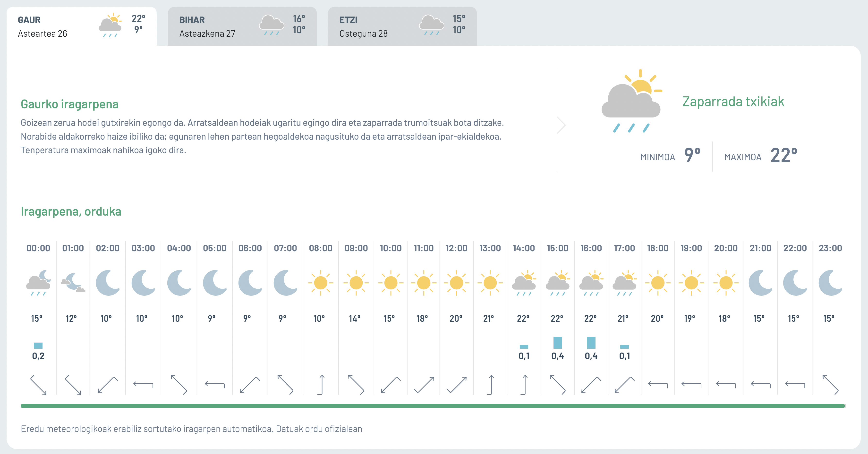The width and height of the screenshot is (868, 454).
Task: Click the Iragarpena, orduka heading
Action: point(71,211)
